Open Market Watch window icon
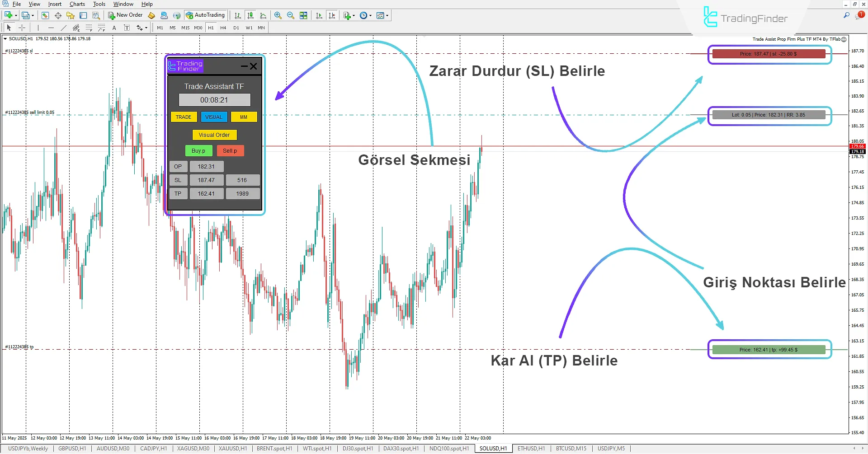Image resolution: width=868 pixels, height=454 pixels. 45,15
